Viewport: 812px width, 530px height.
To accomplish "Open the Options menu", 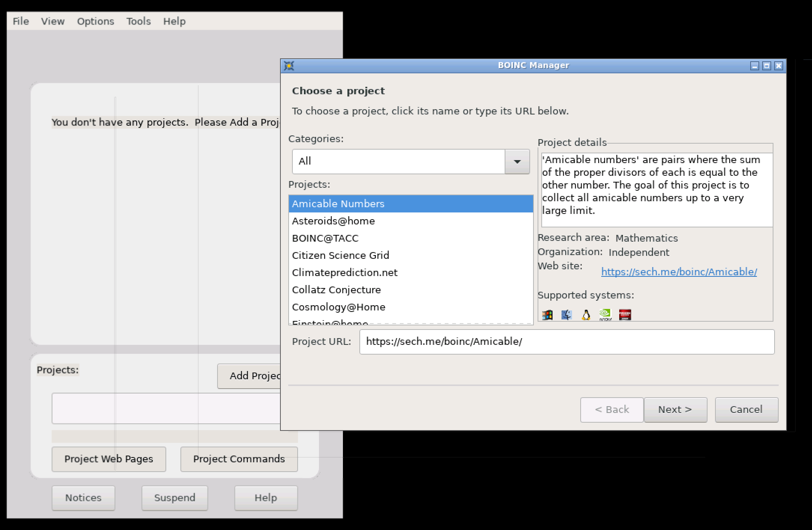I will click(95, 21).
